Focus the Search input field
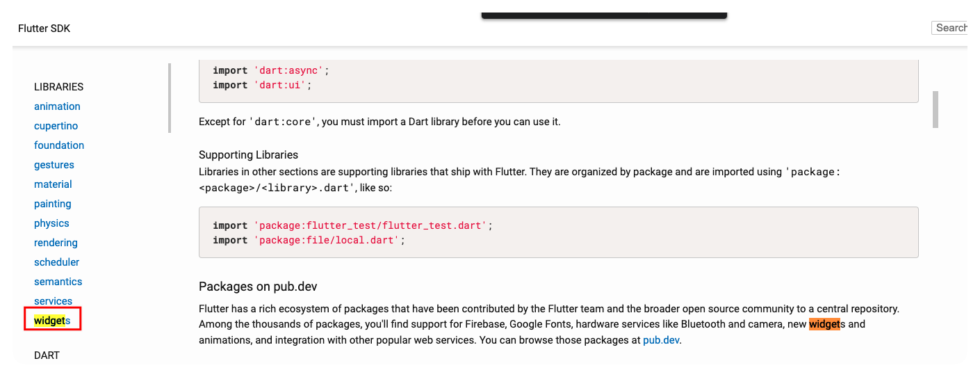The width and height of the screenshot is (980, 377). click(951, 28)
